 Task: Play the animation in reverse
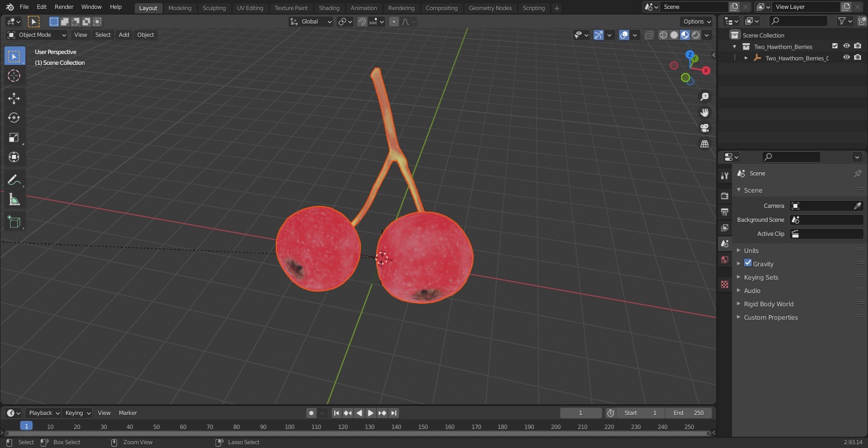(x=360, y=413)
